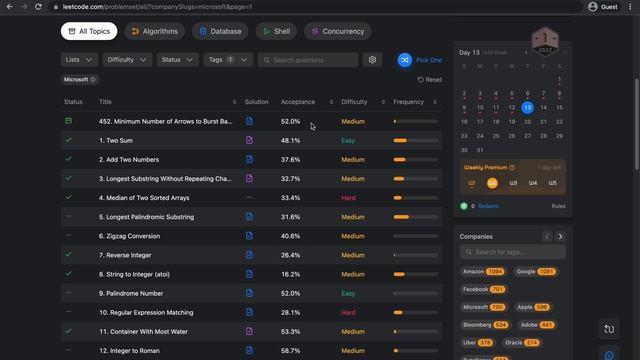Click the Redeem link
Screen dimensions: 640x360
pyautogui.click(x=488, y=206)
